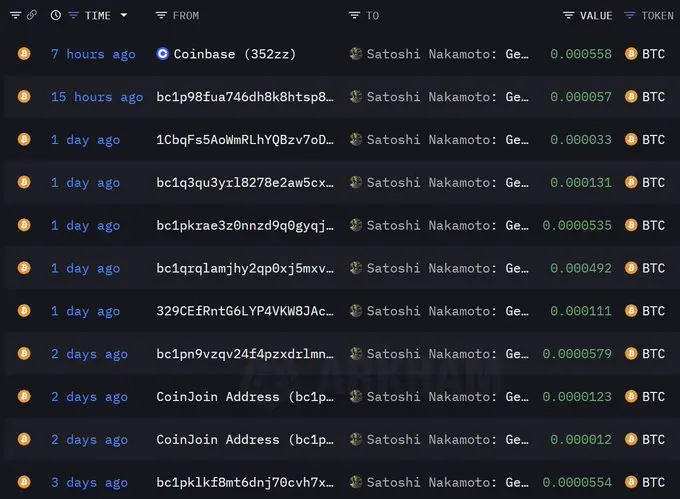
Task: Open the 15 hours ago transaction
Action: 97,97
